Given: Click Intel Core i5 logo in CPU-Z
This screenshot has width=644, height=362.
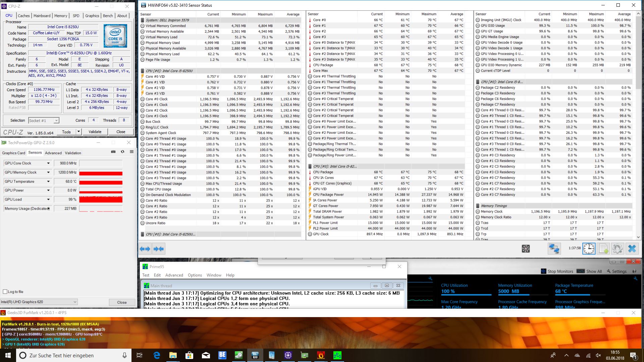Looking at the screenshot, I should click(x=115, y=36).
